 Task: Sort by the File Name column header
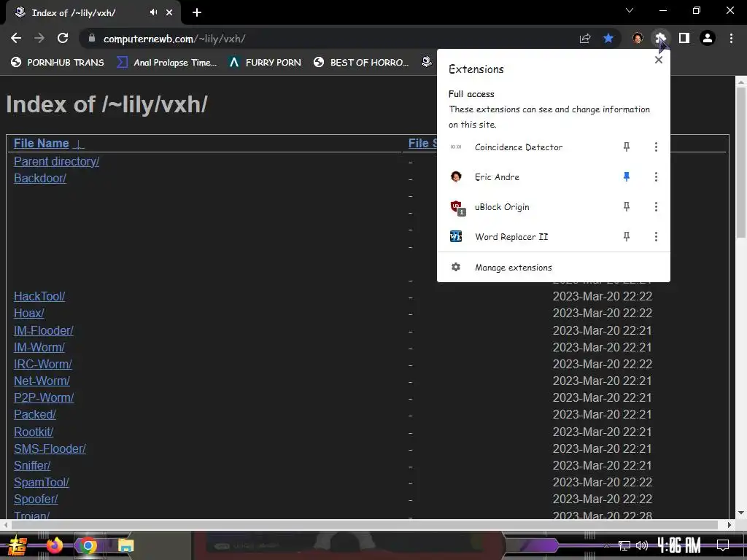pyautogui.click(x=42, y=144)
